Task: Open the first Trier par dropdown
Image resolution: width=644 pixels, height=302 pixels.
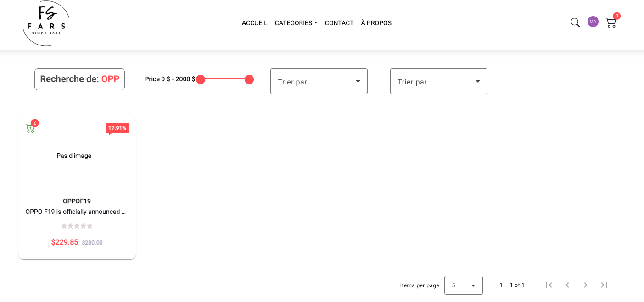Action: [319, 81]
